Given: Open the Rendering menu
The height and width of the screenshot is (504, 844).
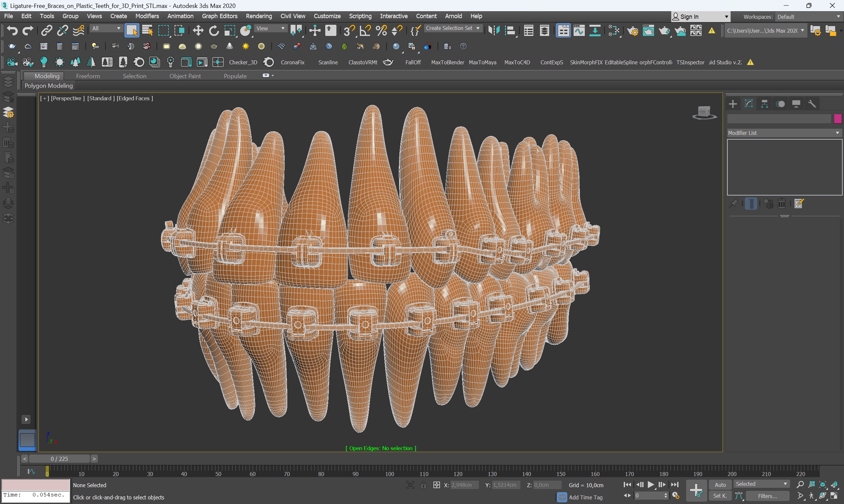Looking at the screenshot, I should click(259, 16).
